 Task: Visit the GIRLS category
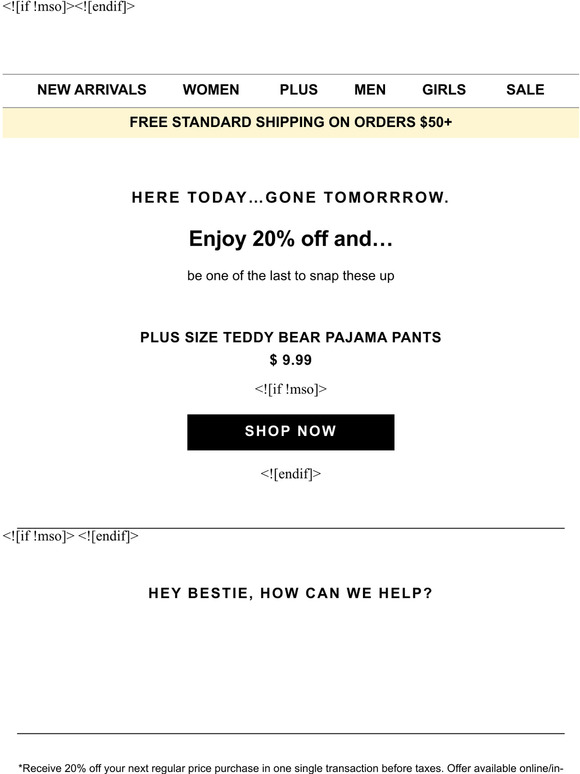[x=444, y=89]
